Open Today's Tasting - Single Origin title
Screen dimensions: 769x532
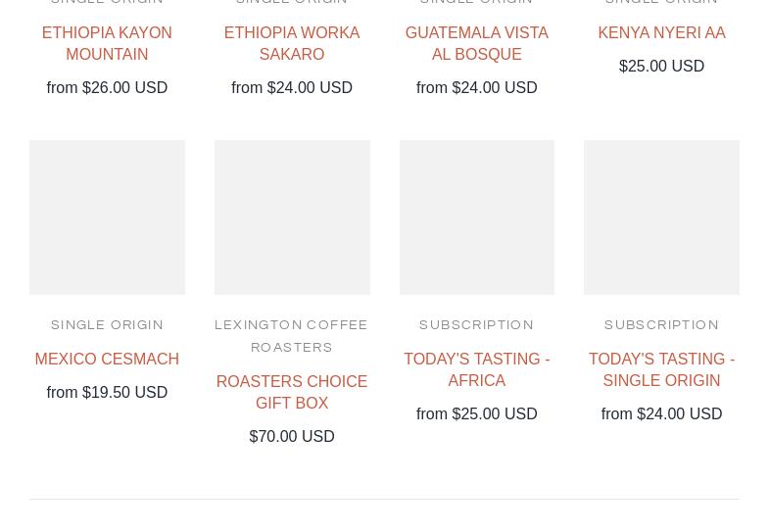(661, 369)
